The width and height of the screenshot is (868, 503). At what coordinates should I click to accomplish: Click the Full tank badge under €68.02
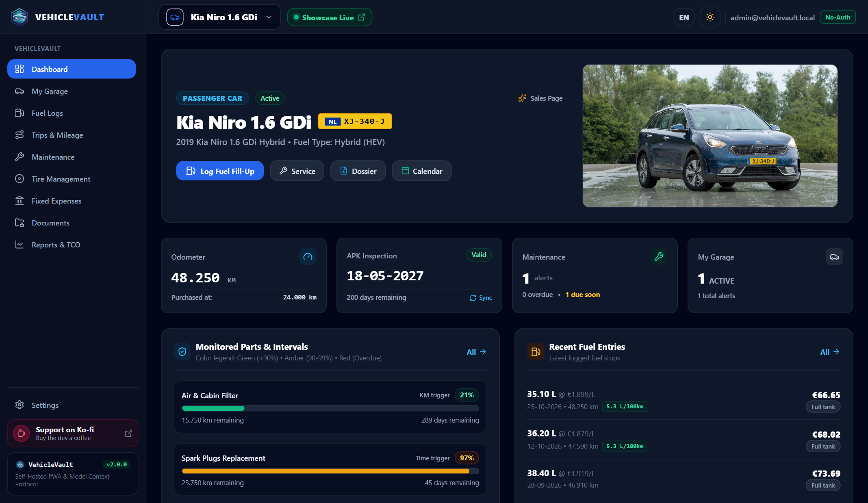point(823,446)
